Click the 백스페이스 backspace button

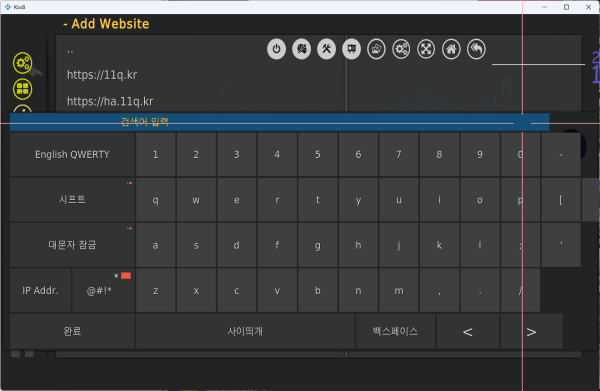[395, 331]
